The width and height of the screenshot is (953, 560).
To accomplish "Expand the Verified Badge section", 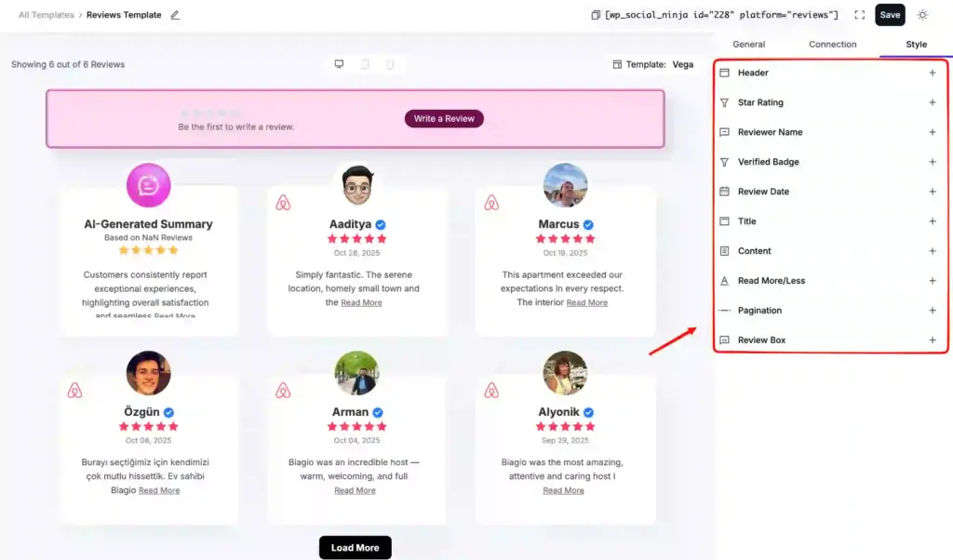I will (x=933, y=162).
